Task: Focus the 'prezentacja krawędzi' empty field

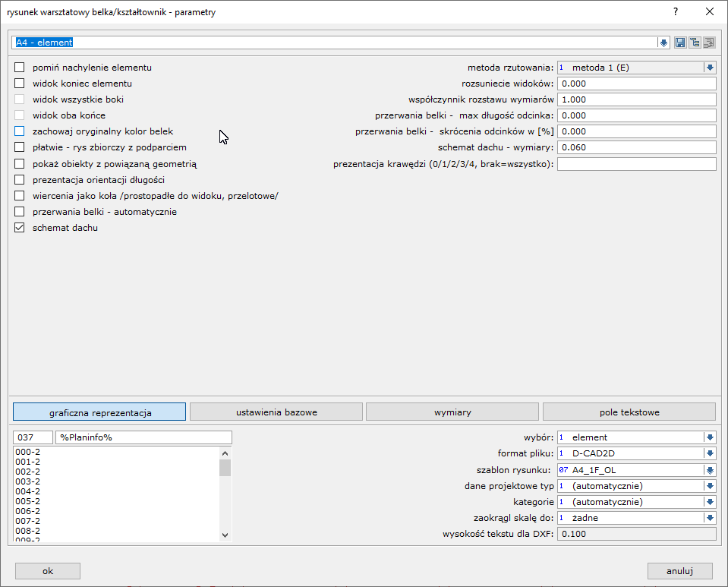Action: pyautogui.click(x=637, y=164)
